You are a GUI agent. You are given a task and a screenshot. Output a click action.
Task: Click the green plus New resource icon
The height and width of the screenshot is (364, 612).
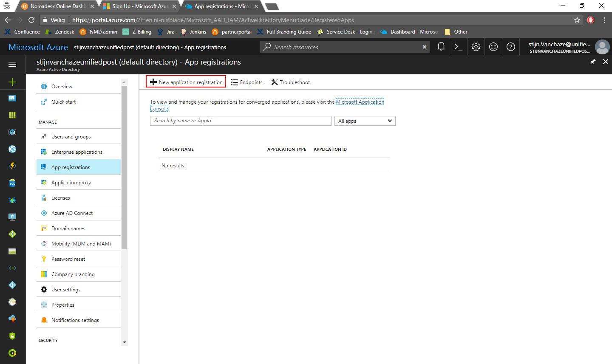[12, 82]
